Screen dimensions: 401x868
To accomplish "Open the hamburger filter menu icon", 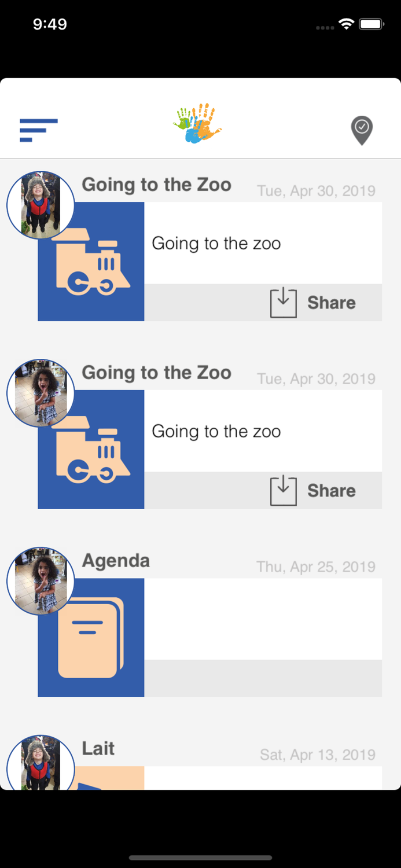I will click(x=38, y=130).
